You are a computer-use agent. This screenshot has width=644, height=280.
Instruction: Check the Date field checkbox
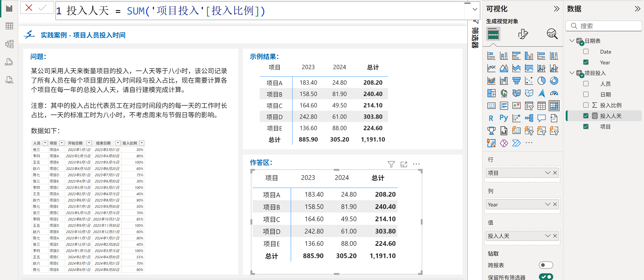tap(585, 52)
